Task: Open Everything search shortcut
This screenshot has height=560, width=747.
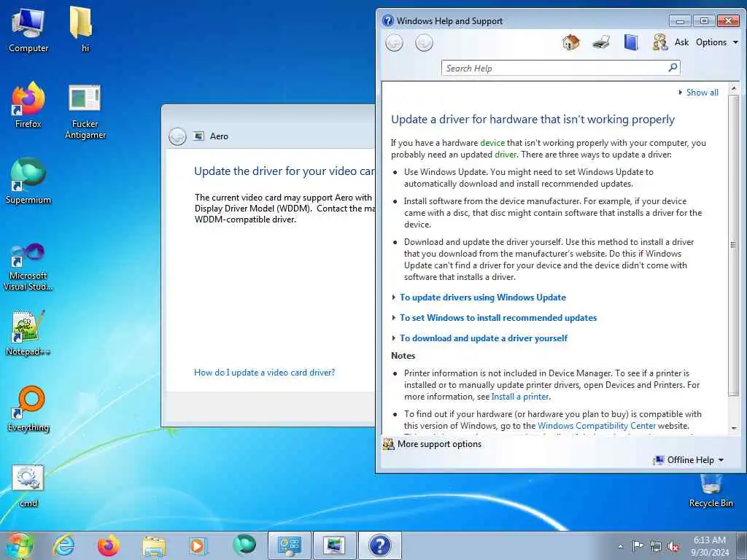Action: pyautogui.click(x=28, y=409)
